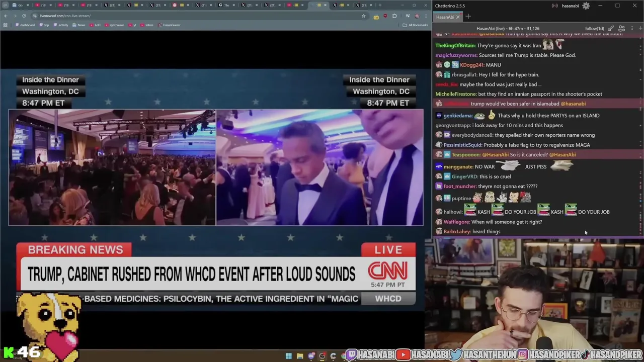
Task: Click username georgvontrapp in chat
Action: coord(453,125)
